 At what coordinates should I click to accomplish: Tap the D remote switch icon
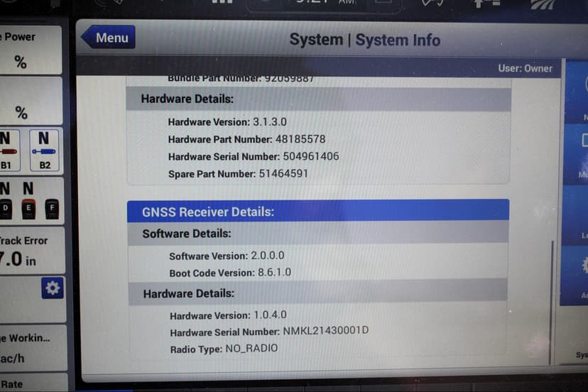[x=6, y=209]
